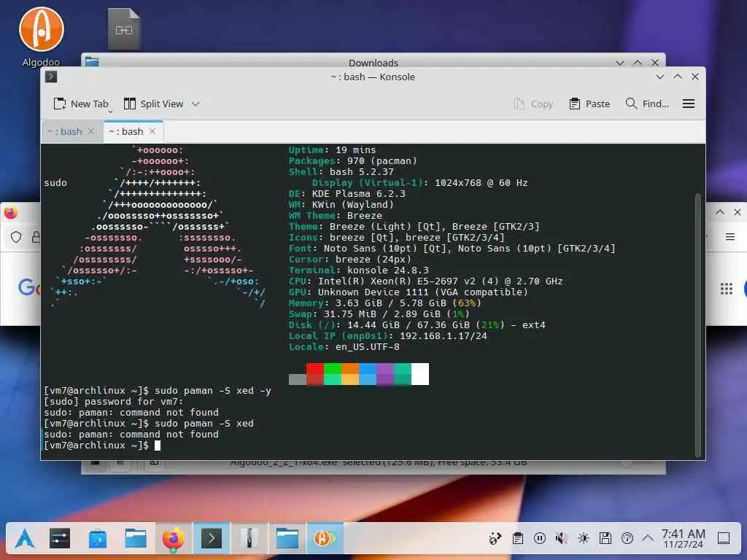Viewport: 747px width, 560px height.
Task: Open the New Tab dropdown arrow
Action: coord(110,112)
